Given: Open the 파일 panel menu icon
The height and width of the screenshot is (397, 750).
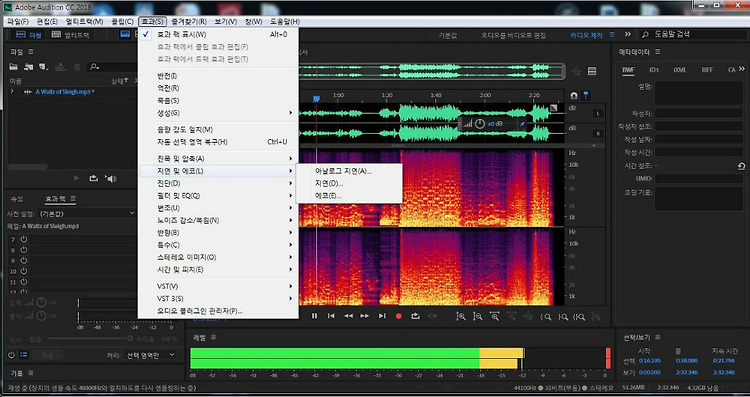Looking at the screenshot, I should click(31, 52).
